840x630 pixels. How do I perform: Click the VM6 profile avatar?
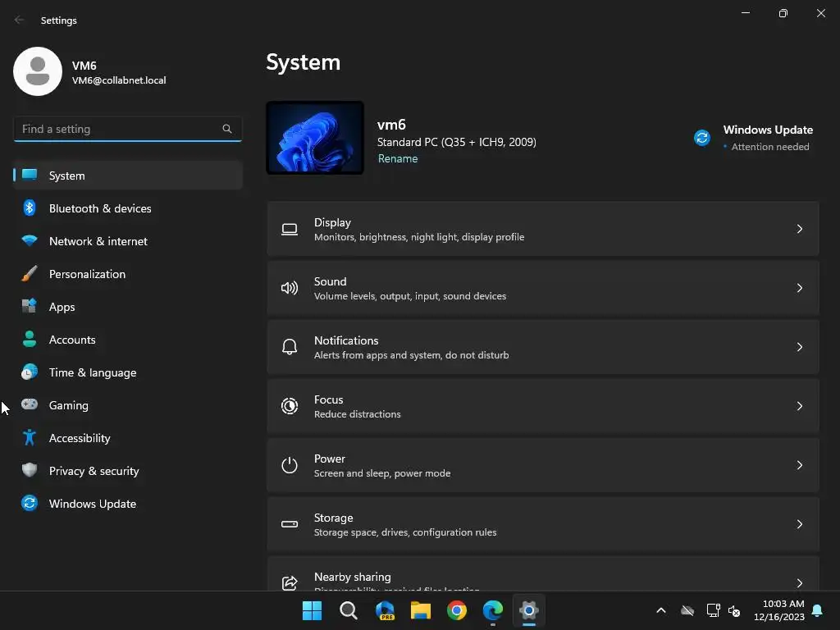click(x=38, y=71)
